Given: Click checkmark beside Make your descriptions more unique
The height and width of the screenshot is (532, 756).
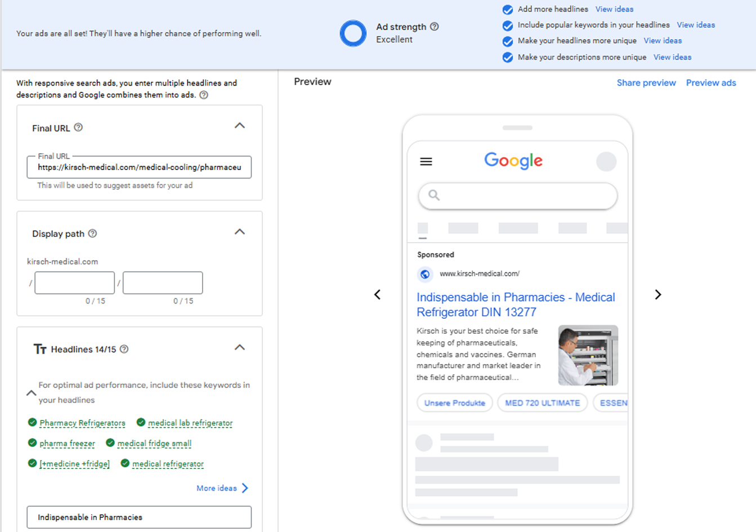Looking at the screenshot, I should pyautogui.click(x=507, y=57).
